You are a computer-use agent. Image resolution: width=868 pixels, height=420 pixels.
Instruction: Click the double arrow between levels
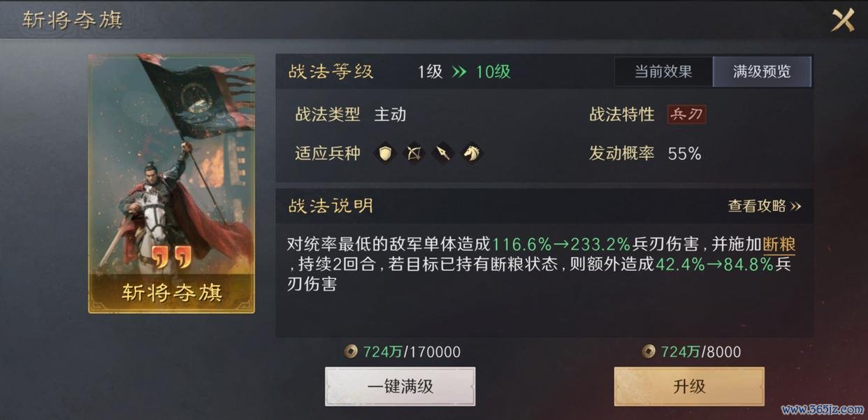click(459, 71)
